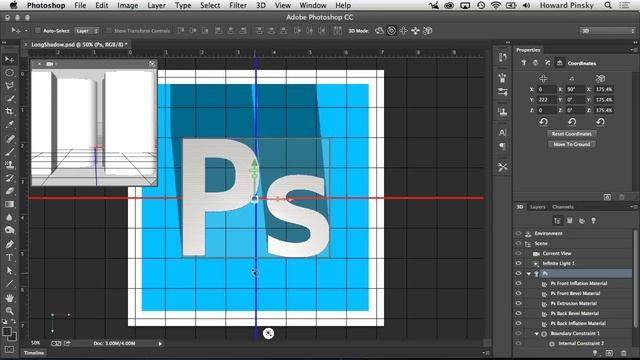
Task: Open the 3D menu
Action: pyautogui.click(x=260, y=5)
